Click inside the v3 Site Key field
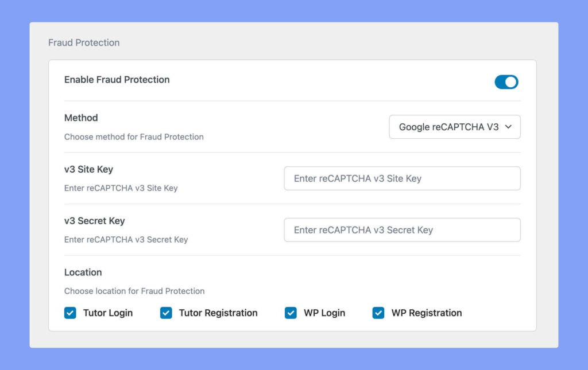 point(402,178)
